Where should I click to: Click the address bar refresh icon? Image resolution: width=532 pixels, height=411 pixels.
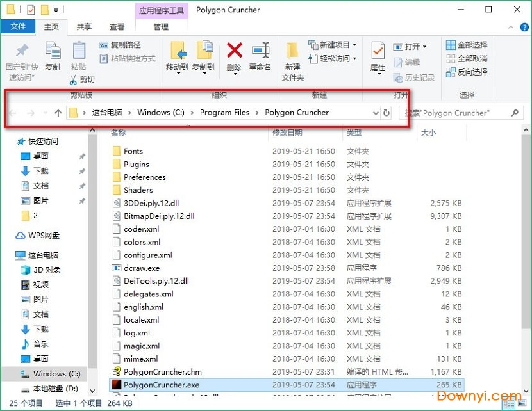pyautogui.click(x=387, y=113)
